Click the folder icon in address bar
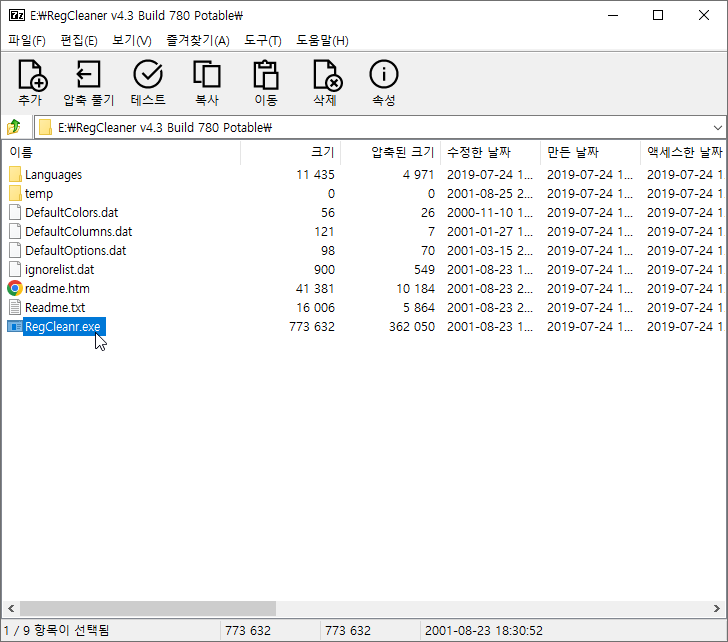 tap(45, 127)
